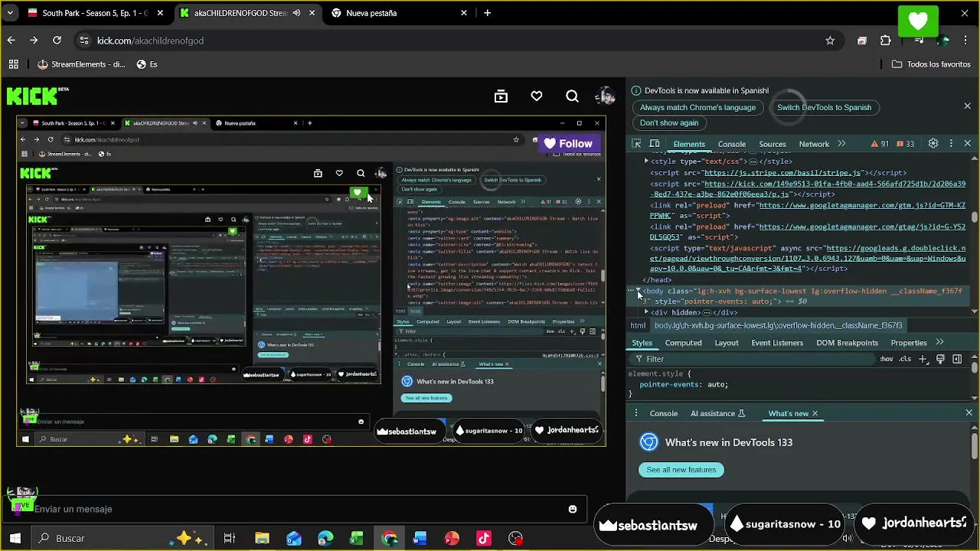Open Kick following heart icon

(537, 96)
